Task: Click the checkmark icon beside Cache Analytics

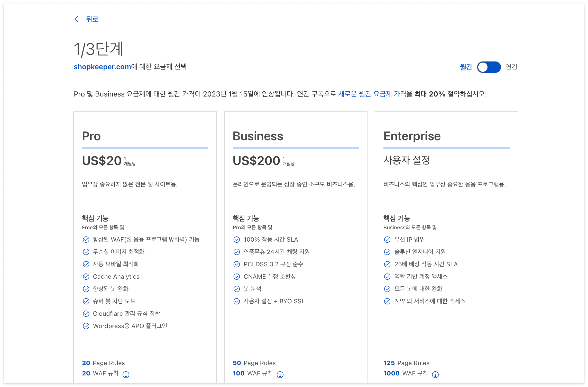Action: pyautogui.click(x=86, y=277)
